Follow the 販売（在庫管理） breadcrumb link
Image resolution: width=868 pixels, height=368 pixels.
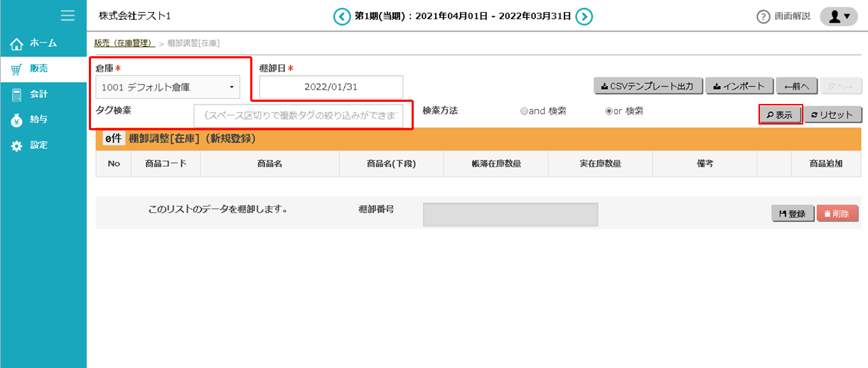(x=124, y=43)
